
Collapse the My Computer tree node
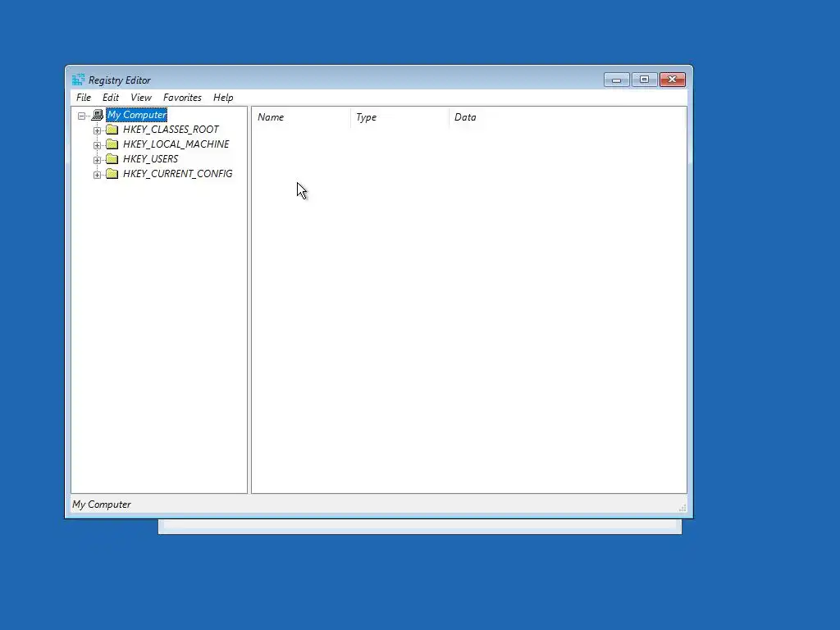[x=81, y=115]
